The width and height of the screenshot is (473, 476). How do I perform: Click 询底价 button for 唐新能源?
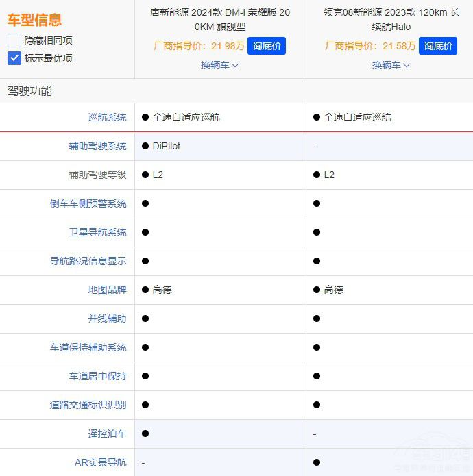tap(266, 46)
